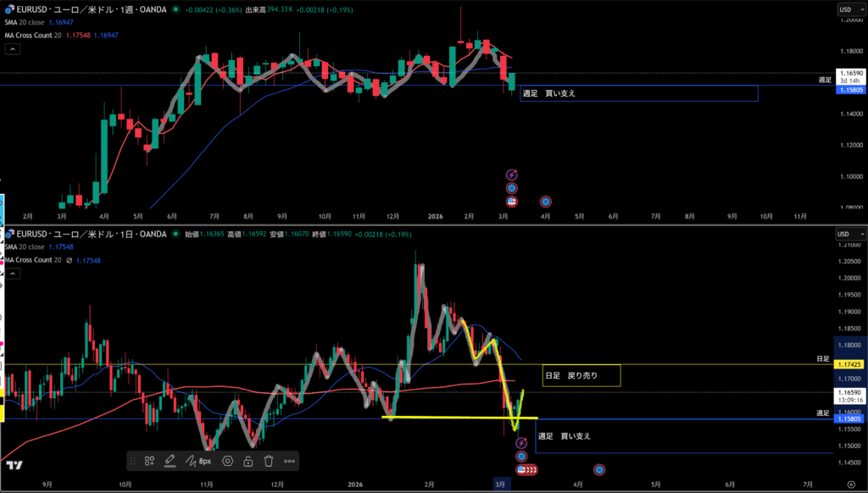Screen dimensions: 868x493
Task: Delete the drawing with trash icon
Action: point(269,461)
